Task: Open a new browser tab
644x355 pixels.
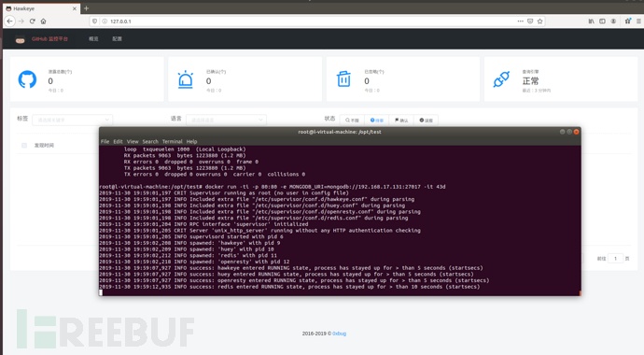Action: coord(86,8)
